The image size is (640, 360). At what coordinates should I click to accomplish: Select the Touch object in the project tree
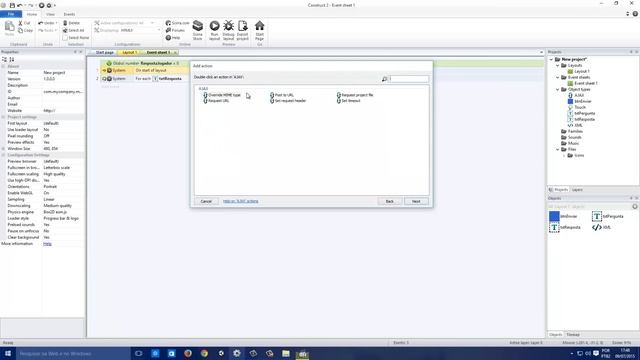click(577, 107)
